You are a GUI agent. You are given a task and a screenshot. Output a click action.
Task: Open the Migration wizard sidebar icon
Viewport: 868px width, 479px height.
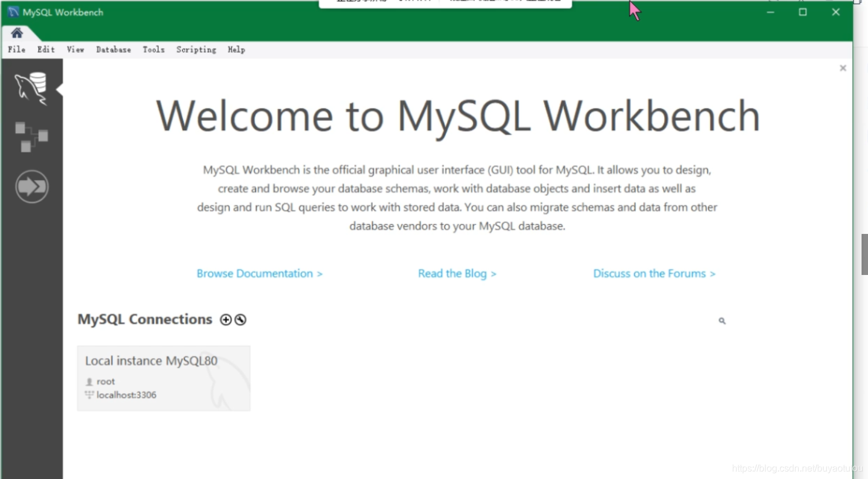tap(32, 186)
